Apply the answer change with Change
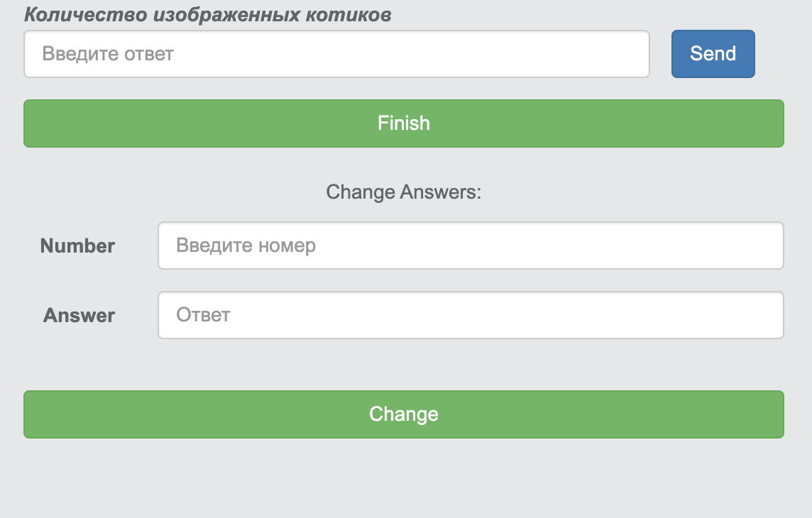The image size is (812, 518). [x=403, y=414]
